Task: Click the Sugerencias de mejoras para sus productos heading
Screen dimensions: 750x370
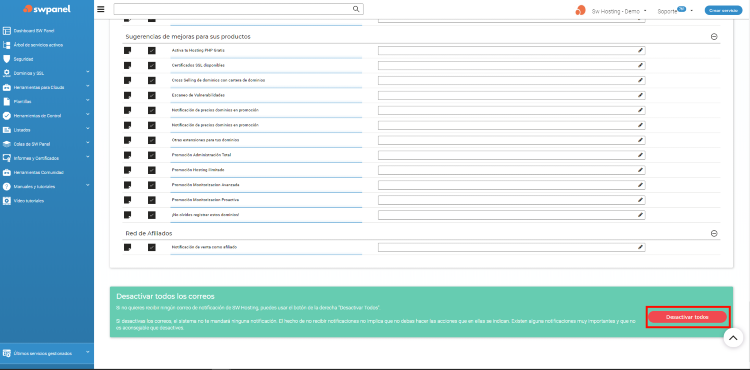Action: (188, 36)
